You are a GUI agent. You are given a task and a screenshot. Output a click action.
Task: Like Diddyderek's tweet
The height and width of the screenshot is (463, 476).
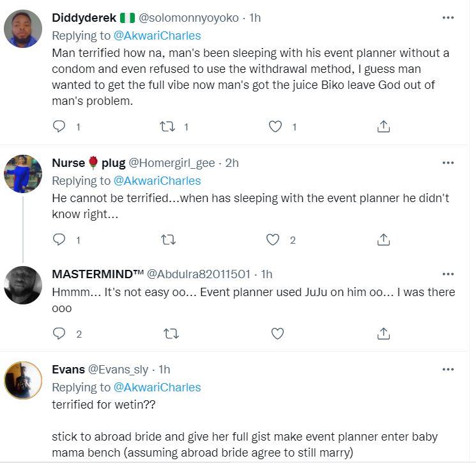275,127
